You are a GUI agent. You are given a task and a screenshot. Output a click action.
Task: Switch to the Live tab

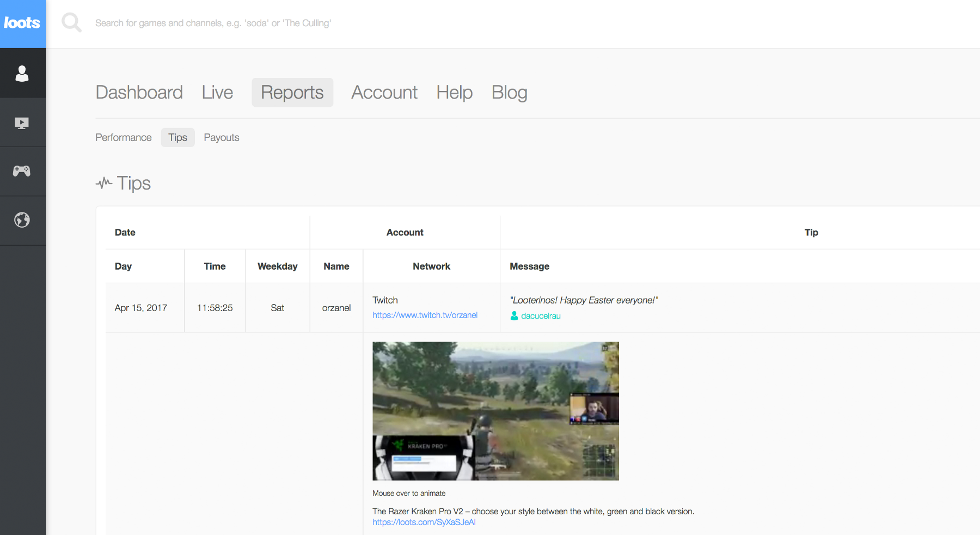pos(217,93)
